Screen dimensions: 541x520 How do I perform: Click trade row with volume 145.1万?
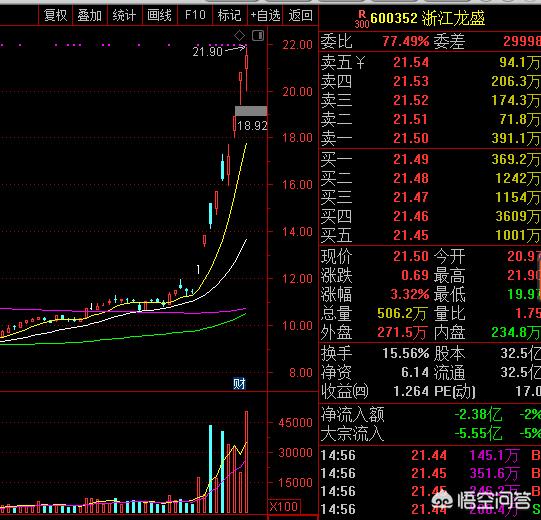click(x=430, y=455)
